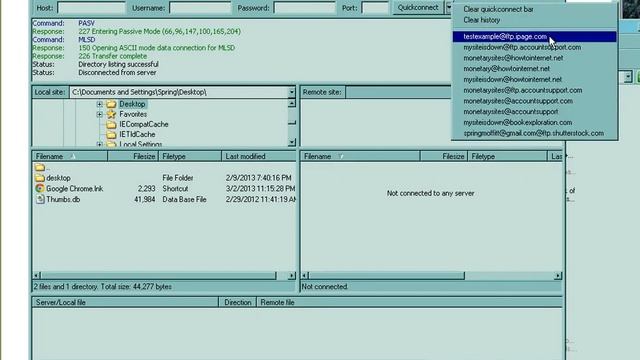Click the Thumbs.db file icon

(40, 199)
